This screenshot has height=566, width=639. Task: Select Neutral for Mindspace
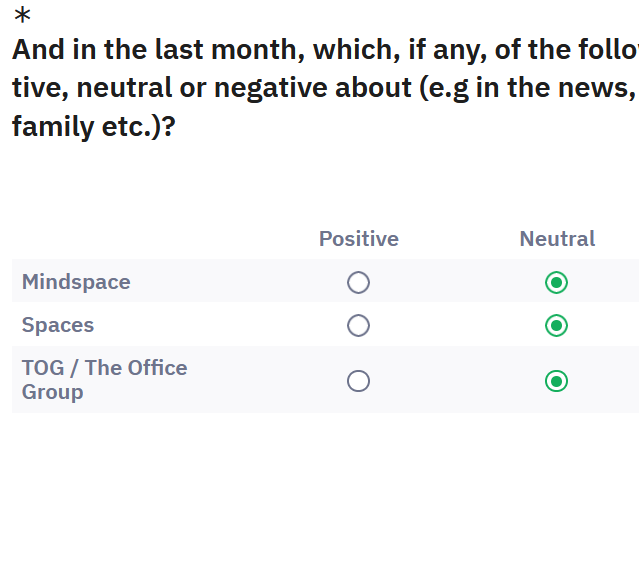click(557, 283)
